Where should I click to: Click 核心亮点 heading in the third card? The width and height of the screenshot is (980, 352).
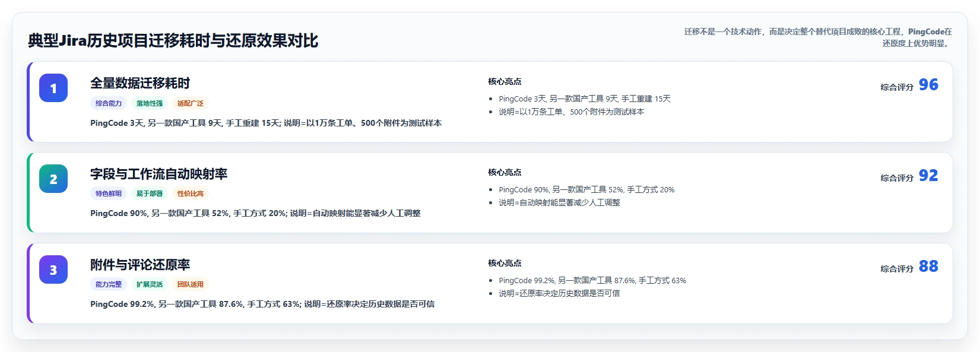click(x=505, y=263)
